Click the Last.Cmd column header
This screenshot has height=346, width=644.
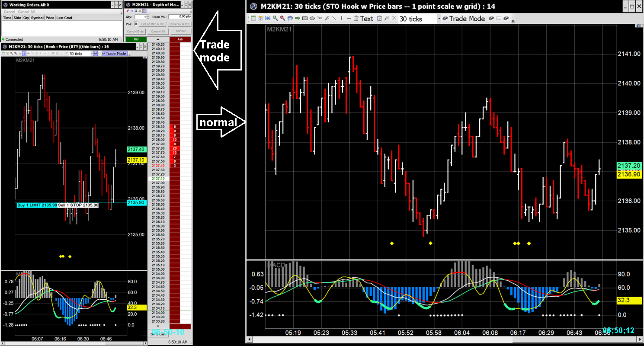coord(64,18)
